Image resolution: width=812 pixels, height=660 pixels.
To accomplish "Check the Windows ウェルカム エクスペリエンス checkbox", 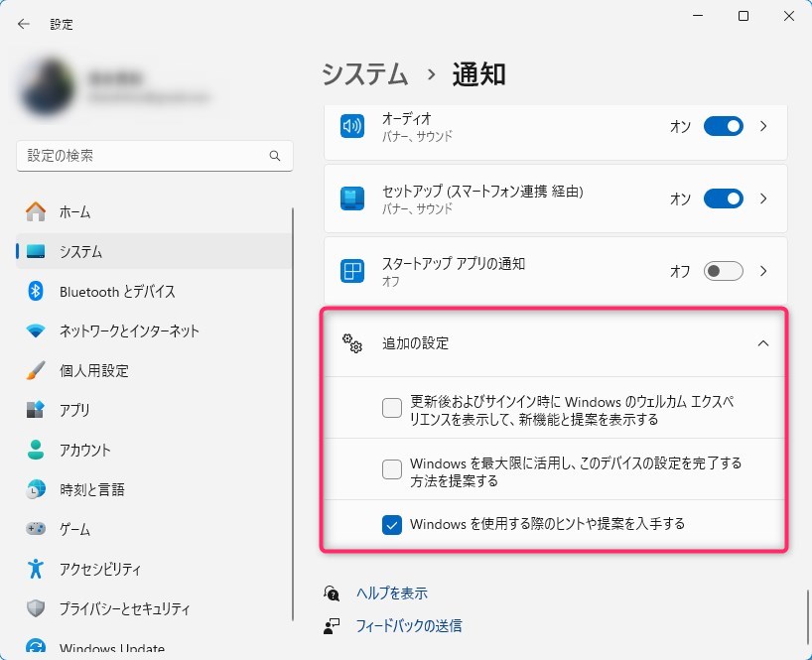I will [x=392, y=408].
